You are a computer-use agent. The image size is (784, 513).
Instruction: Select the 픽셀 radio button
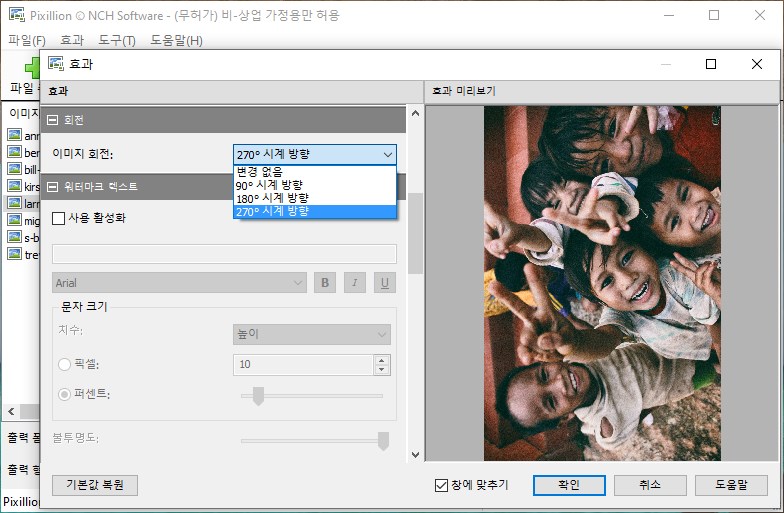coord(64,364)
